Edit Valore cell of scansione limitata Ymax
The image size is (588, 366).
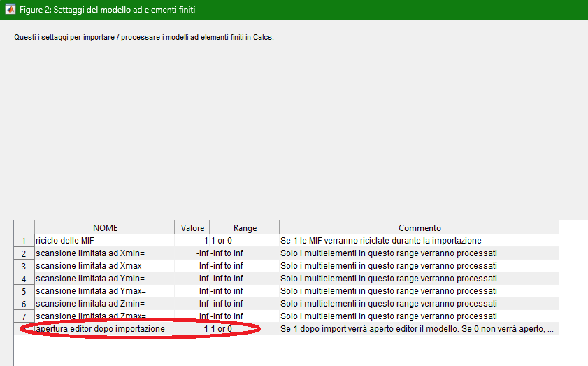tap(192, 291)
